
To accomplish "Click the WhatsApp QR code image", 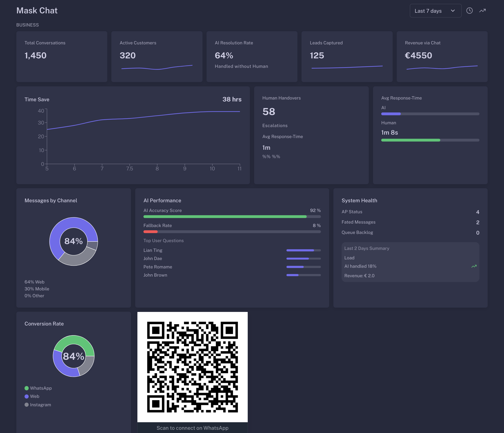I will pos(192,367).
